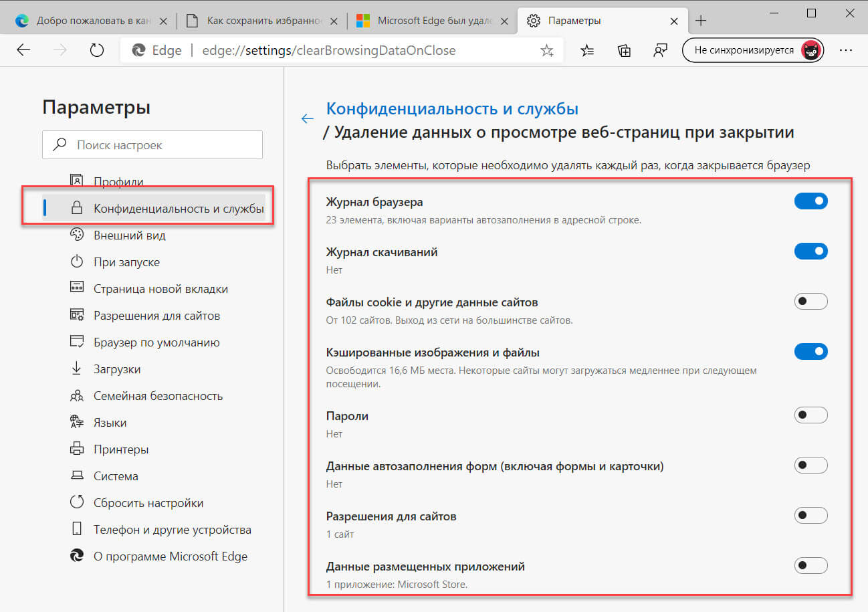The image size is (868, 612).
Task: Click the '1 приложение: Microsoft Store.' text
Action: coord(397,585)
